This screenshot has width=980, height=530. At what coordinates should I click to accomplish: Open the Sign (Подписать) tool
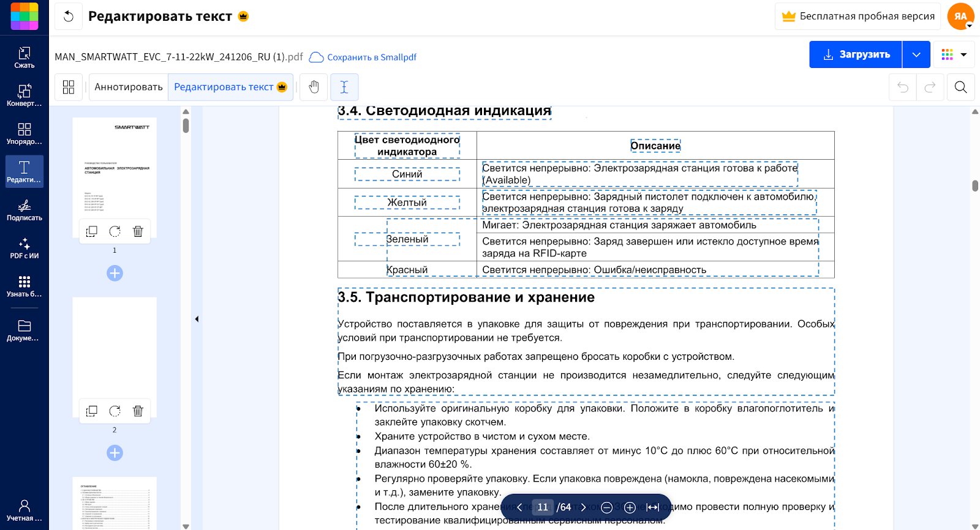click(x=24, y=210)
